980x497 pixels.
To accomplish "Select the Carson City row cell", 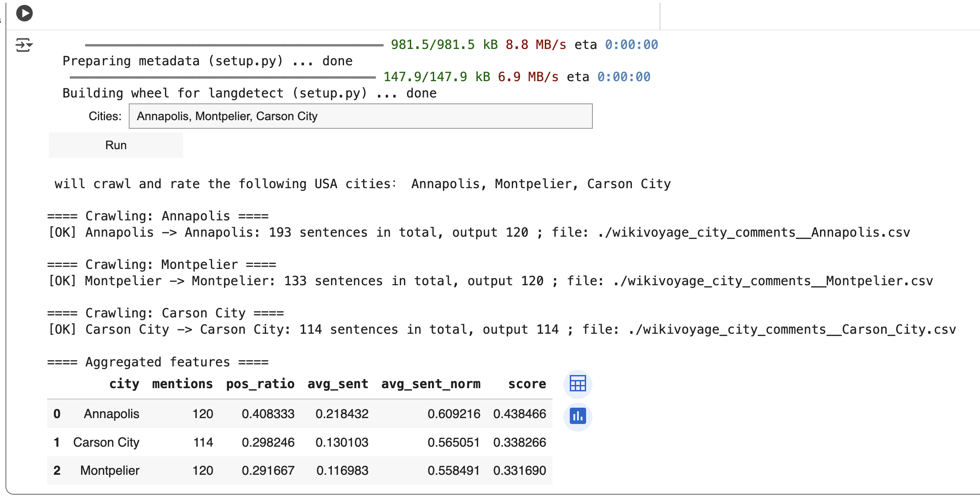I will click(106, 442).
